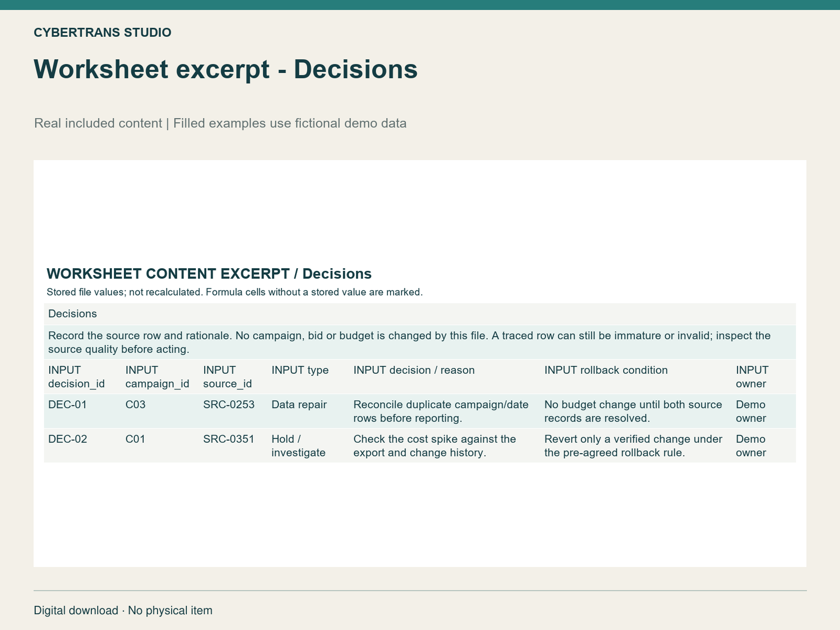Select the 'Decisions' sheet name row
840x630 pixels.
[x=420, y=314]
